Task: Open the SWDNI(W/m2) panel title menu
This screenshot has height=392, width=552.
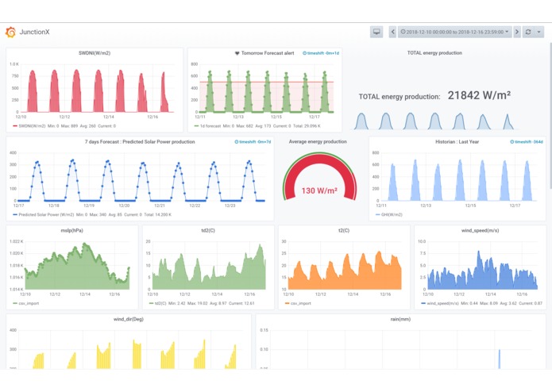Action: [95, 53]
